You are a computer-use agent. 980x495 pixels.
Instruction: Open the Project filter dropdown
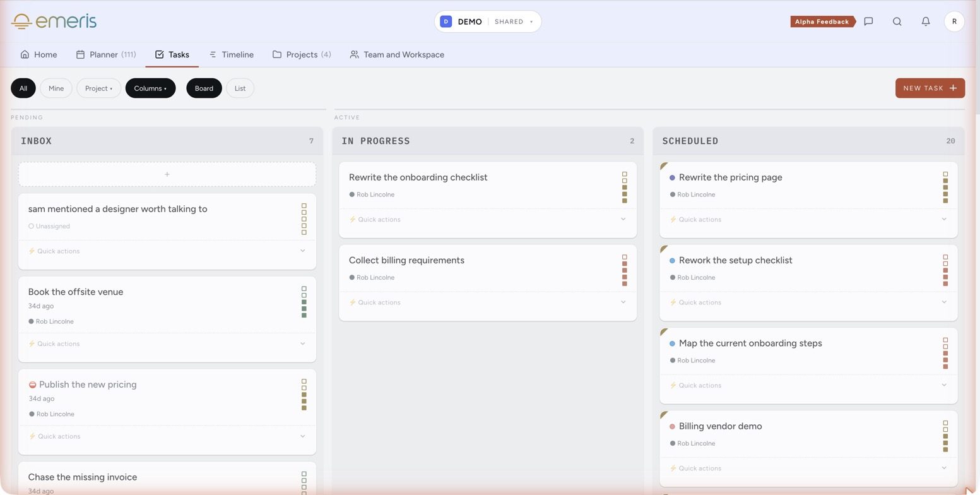98,88
